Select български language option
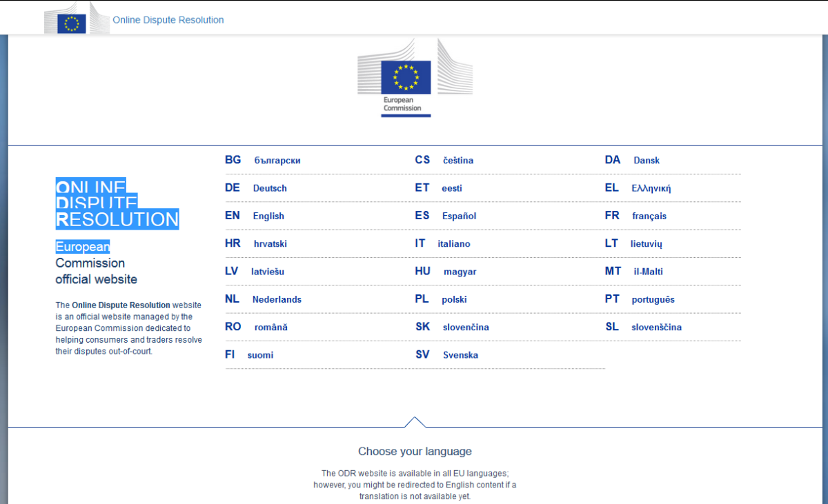Viewport: 828px width, 504px height. (277, 161)
